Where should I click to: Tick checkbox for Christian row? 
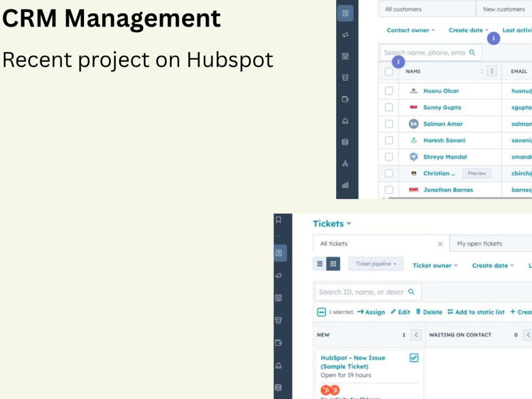pyautogui.click(x=389, y=173)
